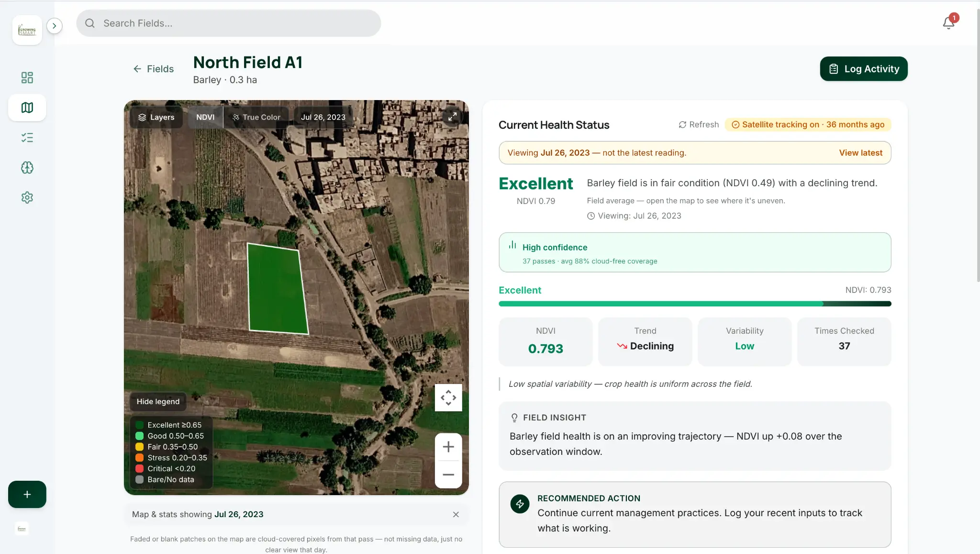Open the Jul 26, 2023 date picker
The width and height of the screenshot is (980, 554).
(323, 117)
